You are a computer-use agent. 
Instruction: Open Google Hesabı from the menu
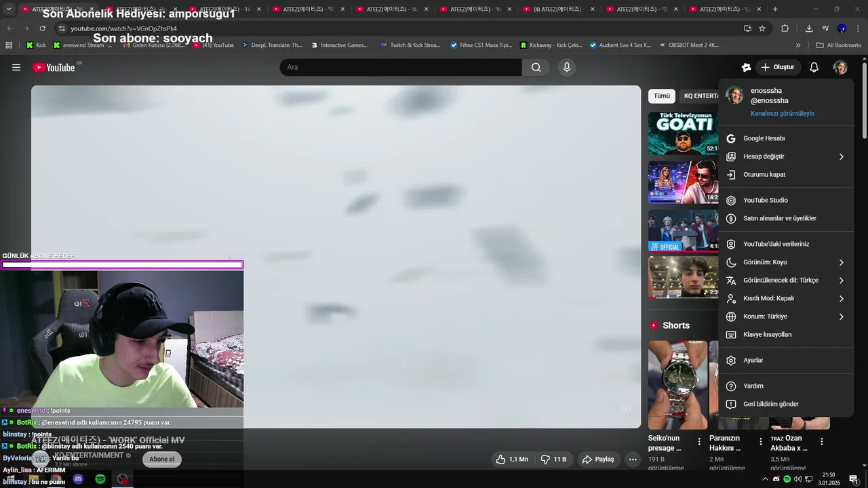click(x=785, y=138)
